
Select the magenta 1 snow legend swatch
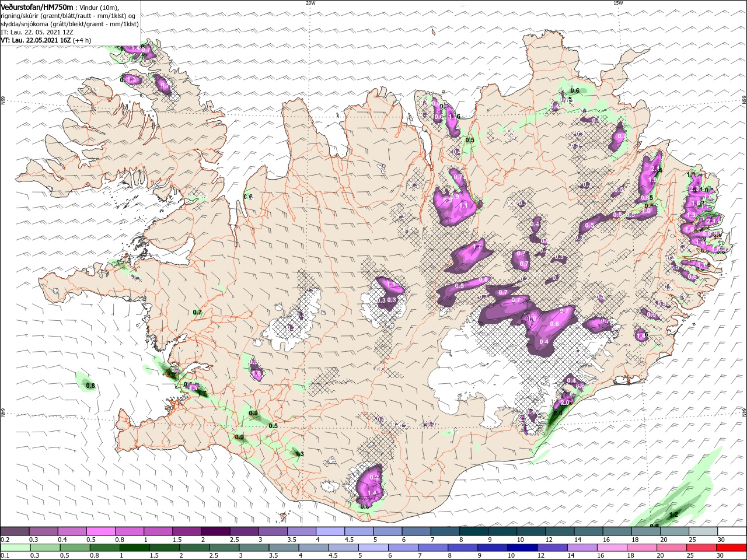(158, 531)
